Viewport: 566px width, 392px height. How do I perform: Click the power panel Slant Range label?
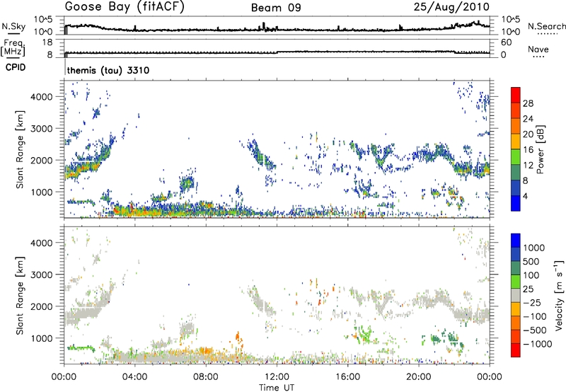pos(20,149)
